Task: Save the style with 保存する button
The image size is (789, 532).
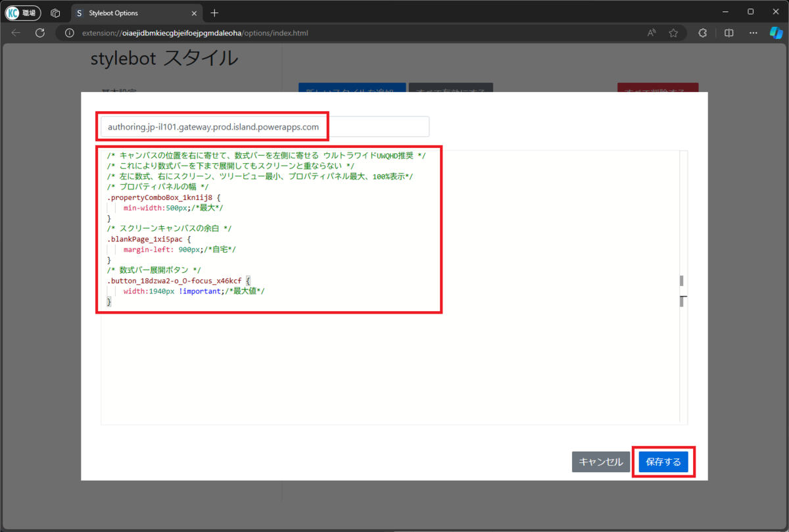Action: point(663,462)
